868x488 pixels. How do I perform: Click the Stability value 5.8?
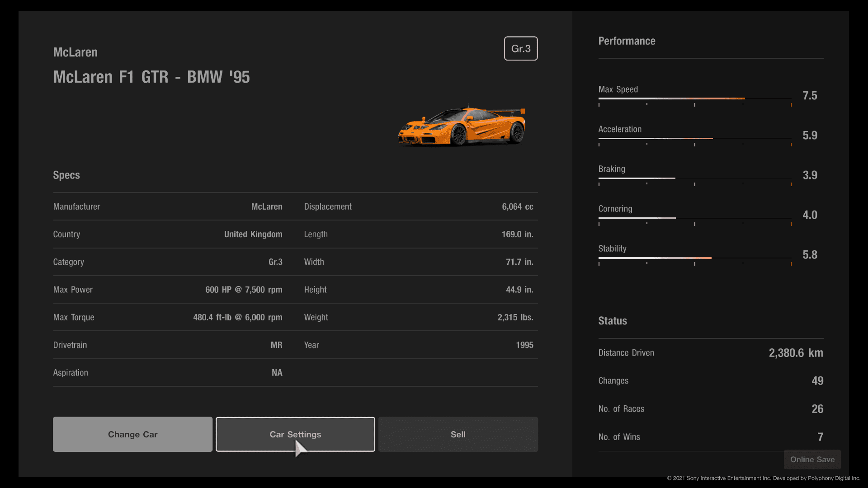coord(810,255)
